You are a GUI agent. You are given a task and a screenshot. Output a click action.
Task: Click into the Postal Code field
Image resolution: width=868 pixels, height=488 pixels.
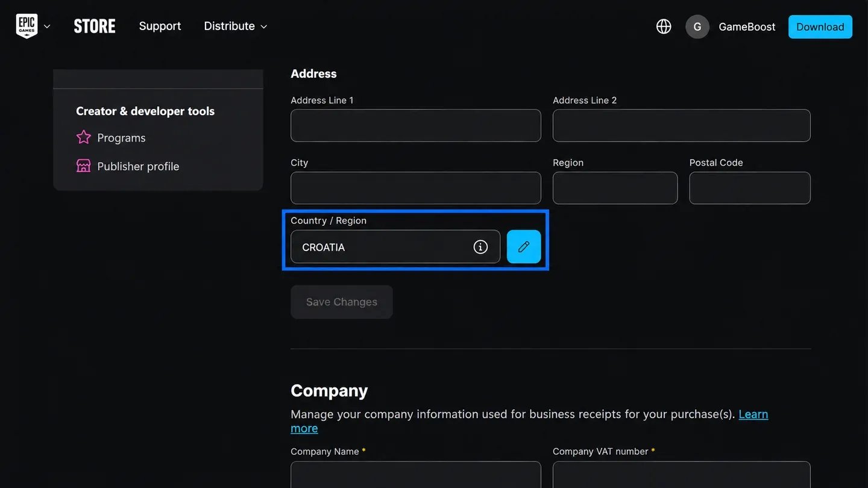(x=750, y=188)
